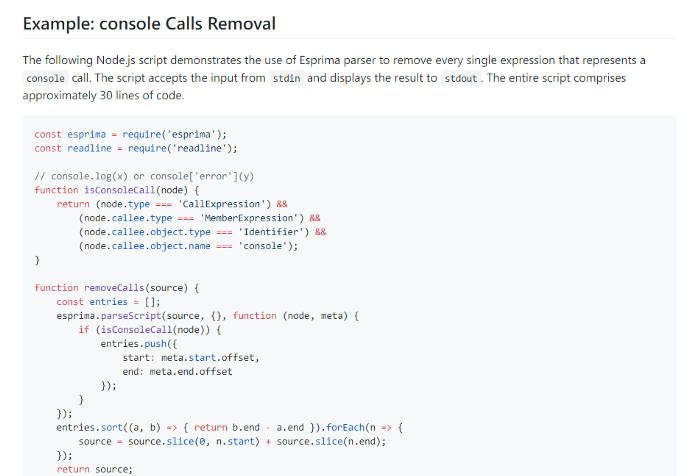
Task: Click the "return source;" line
Action: tap(95, 469)
